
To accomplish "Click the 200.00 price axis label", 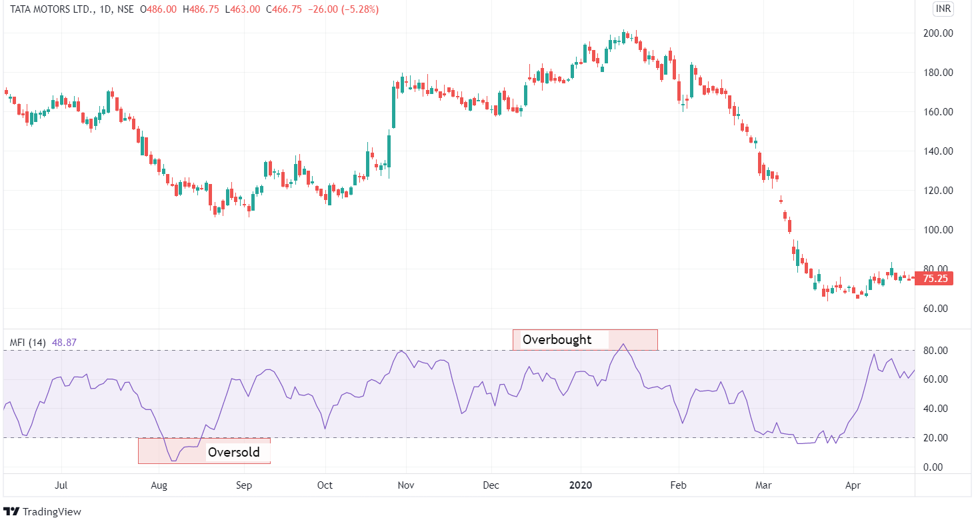I will point(939,33).
